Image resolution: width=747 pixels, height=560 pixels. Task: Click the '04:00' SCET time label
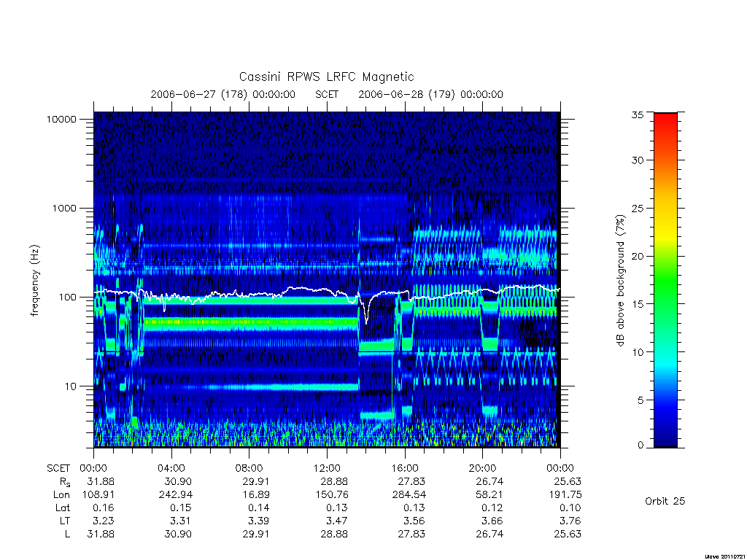(171, 468)
